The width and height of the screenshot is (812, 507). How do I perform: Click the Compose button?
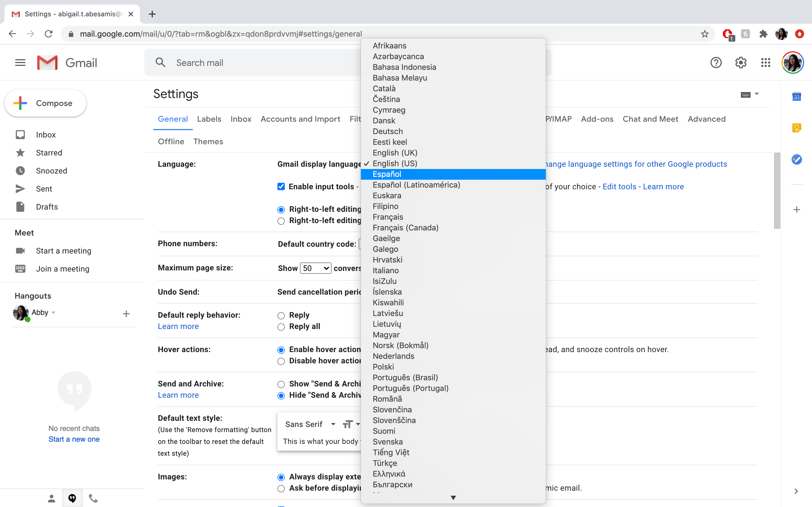[46, 103]
